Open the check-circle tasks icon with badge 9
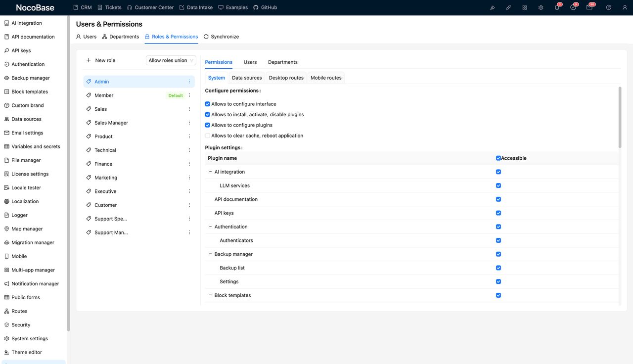Screen dimensions: 633x364 (x=573, y=7)
